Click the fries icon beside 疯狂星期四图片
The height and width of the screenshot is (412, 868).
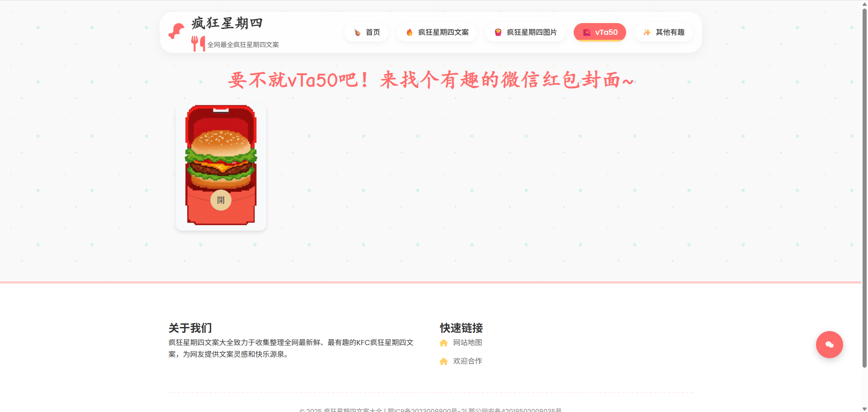pos(498,33)
